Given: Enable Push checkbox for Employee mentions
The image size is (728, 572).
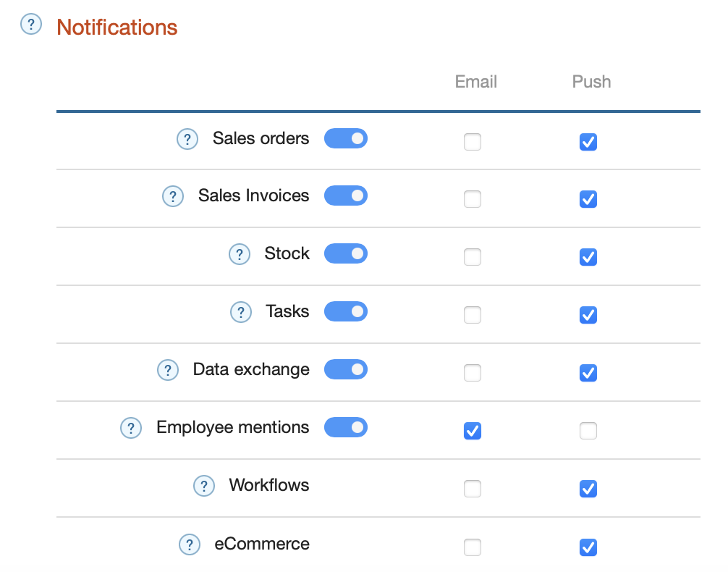Looking at the screenshot, I should point(588,431).
